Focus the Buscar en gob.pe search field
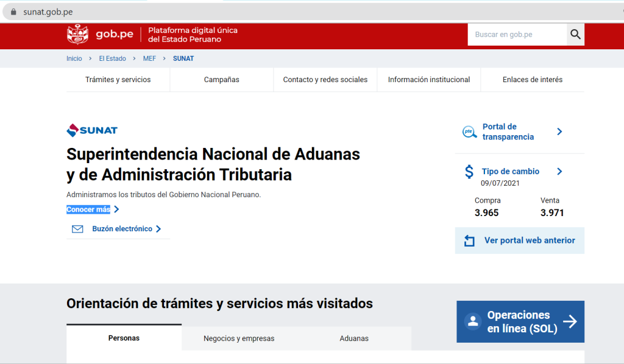Viewport: 624px width, 364px height. pos(517,35)
